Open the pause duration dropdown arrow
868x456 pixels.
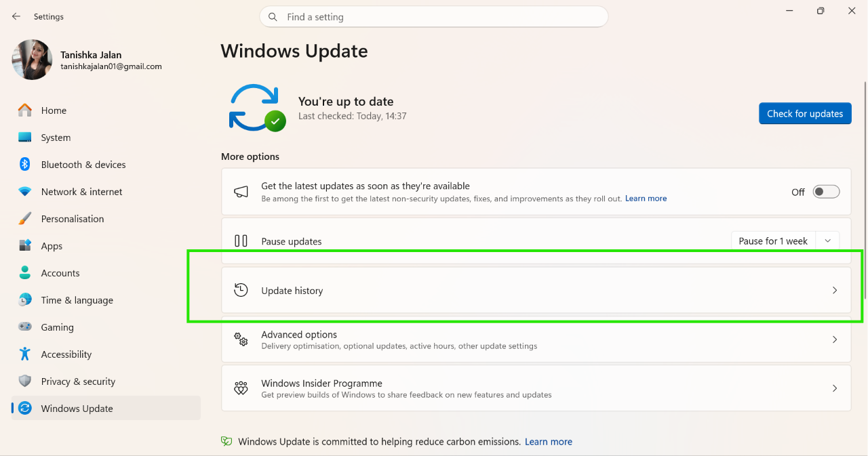827,241
